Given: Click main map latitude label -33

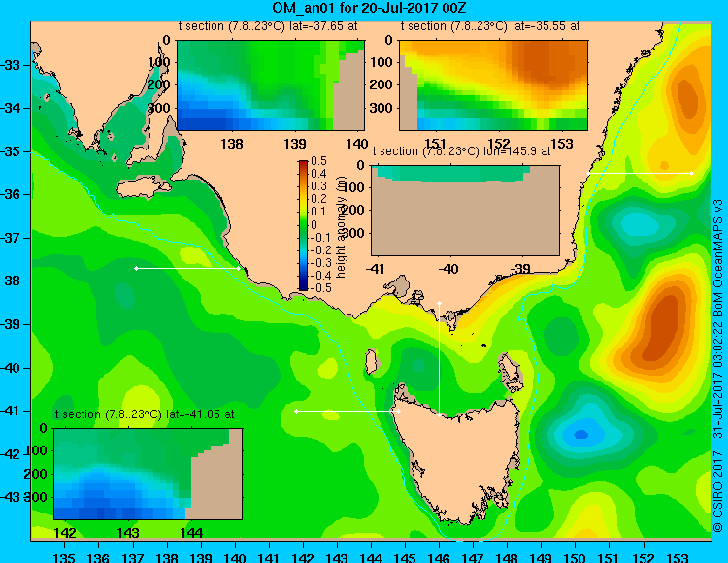Looking at the screenshot, I should coord(11,65).
